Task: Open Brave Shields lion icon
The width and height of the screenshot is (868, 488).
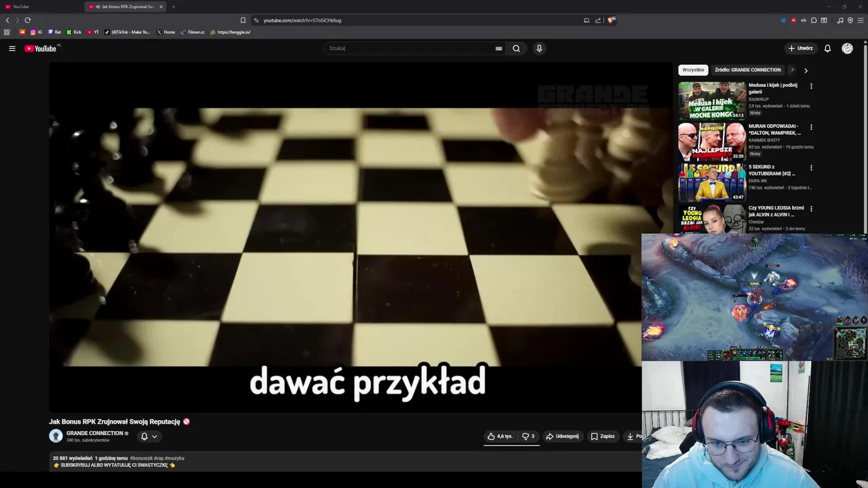Action: tap(611, 20)
